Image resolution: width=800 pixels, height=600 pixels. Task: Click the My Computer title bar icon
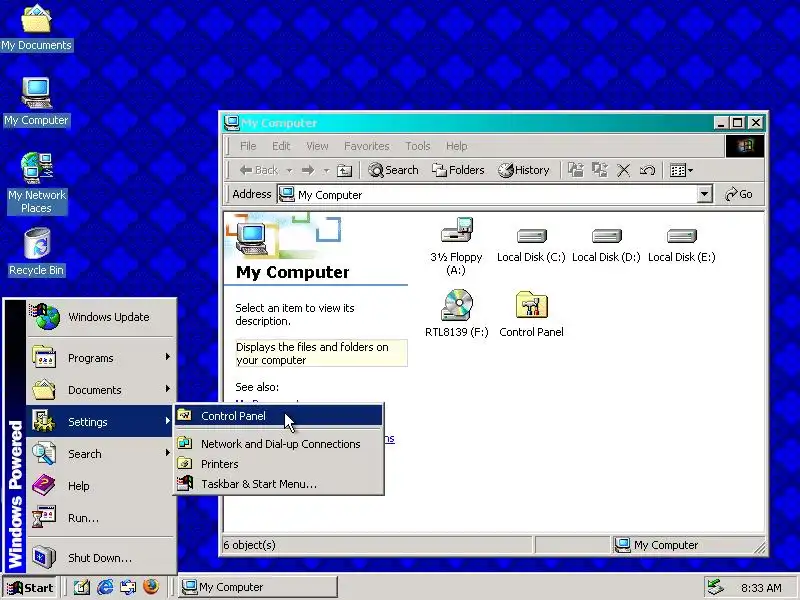232,122
